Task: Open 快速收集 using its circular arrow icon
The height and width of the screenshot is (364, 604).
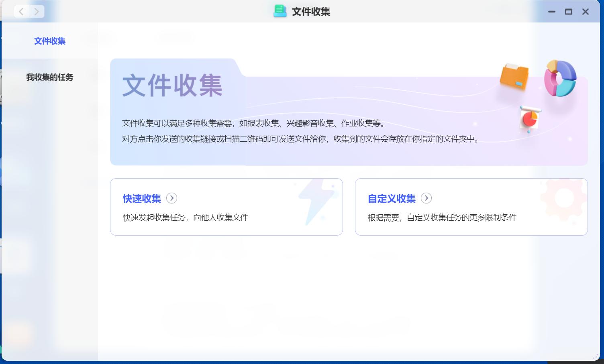Action: click(x=172, y=198)
